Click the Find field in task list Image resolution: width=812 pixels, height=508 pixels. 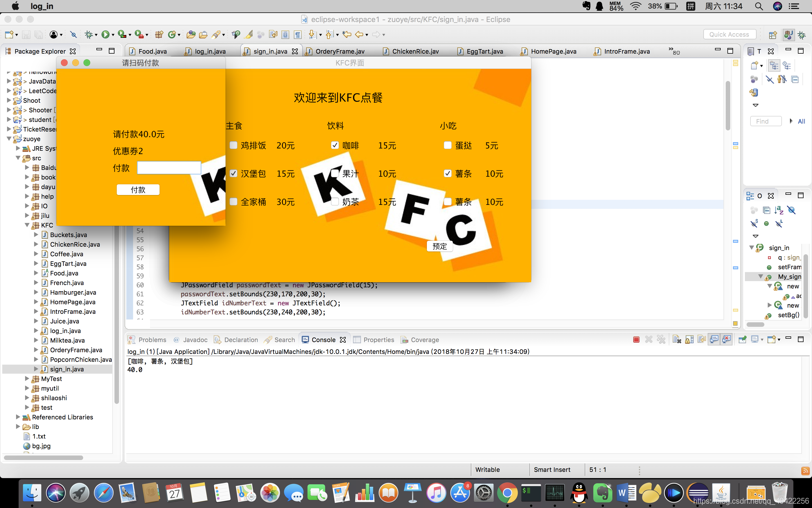pyautogui.click(x=766, y=121)
